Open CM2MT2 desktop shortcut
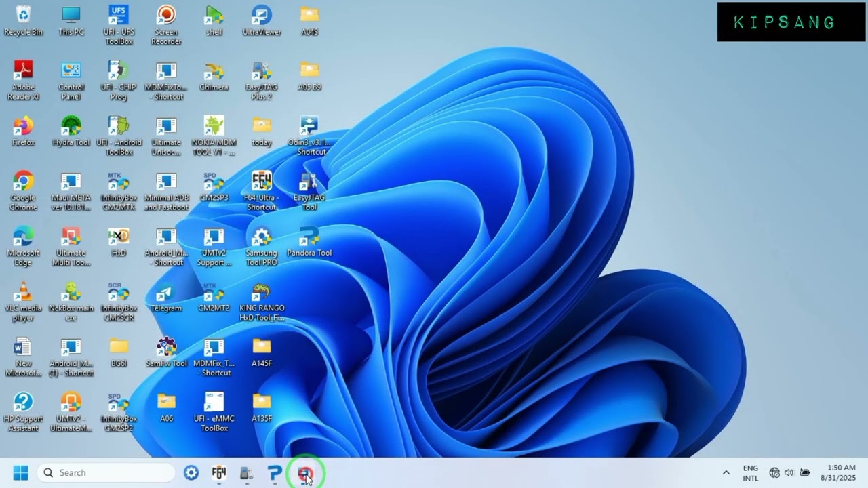Image resolution: width=868 pixels, height=488 pixels. [x=214, y=297]
